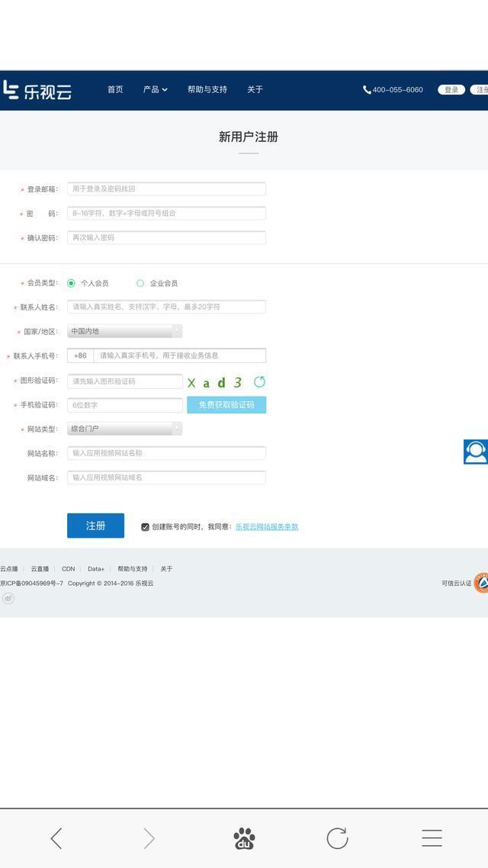
Task: Open the browser hamburger menu
Action: [x=432, y=838]
